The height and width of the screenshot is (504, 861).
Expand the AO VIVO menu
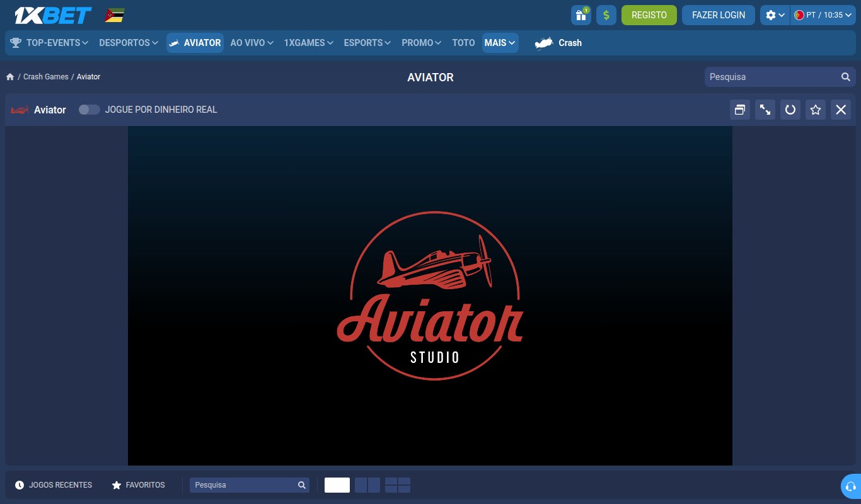pos(251,43)
